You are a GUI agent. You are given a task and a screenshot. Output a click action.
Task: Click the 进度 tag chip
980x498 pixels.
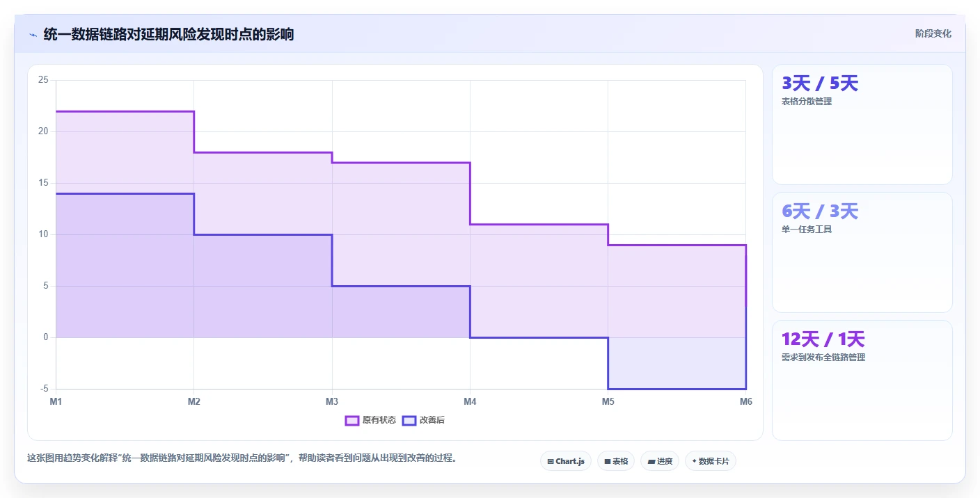(660, 461)
